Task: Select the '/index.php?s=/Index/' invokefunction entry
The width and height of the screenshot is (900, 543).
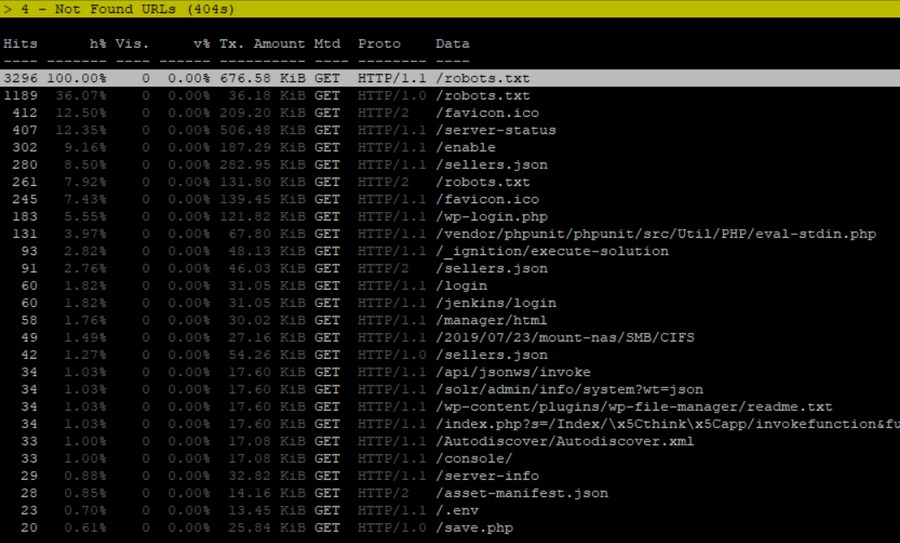Action: [668, 423]
